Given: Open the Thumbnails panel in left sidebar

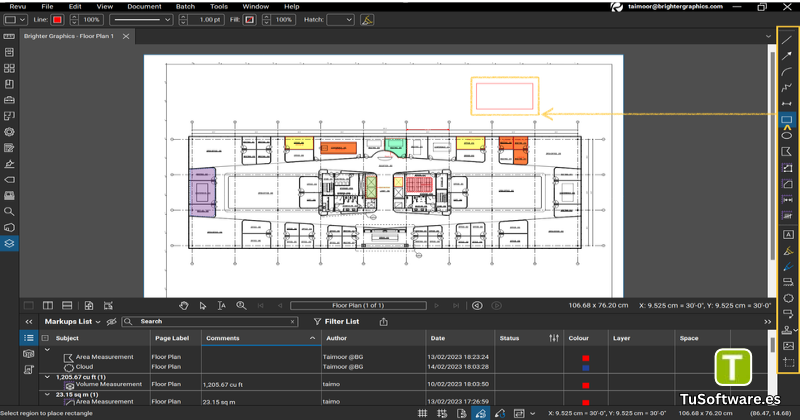Looking at the screenshot, I should [9, 68].
